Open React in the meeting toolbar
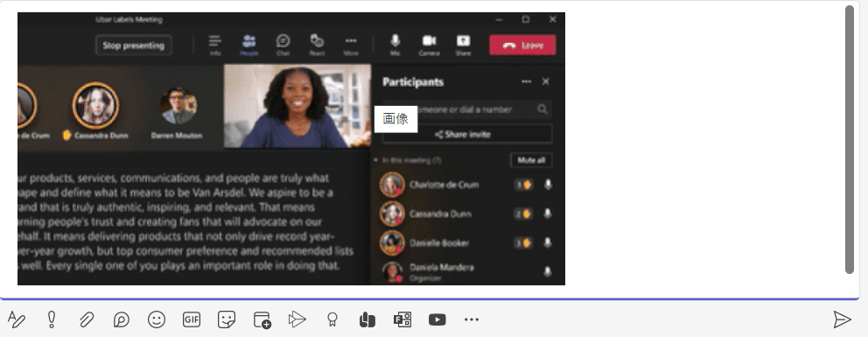 coord(318,45)
